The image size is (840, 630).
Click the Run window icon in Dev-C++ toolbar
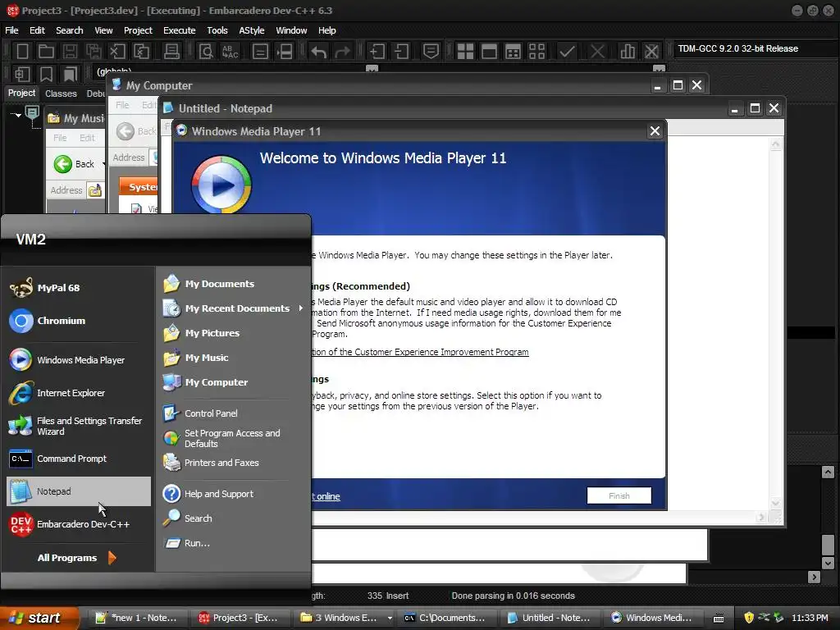489,52
